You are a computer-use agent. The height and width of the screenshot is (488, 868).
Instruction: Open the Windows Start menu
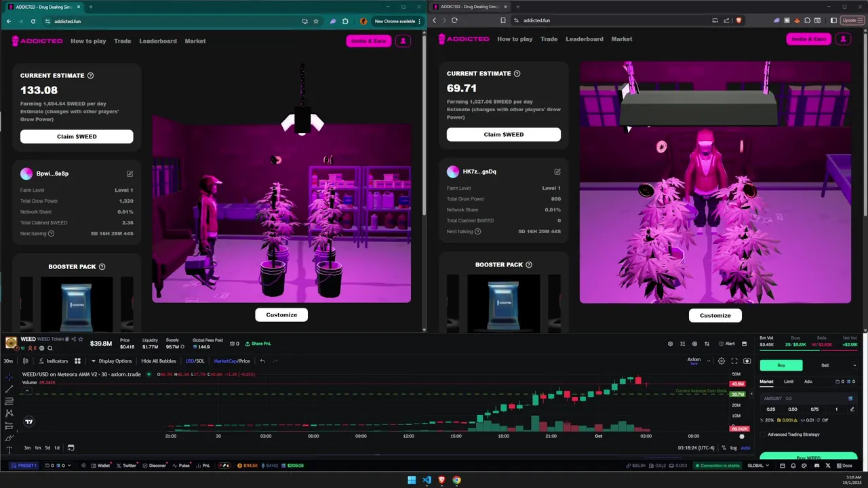(412, 480)
